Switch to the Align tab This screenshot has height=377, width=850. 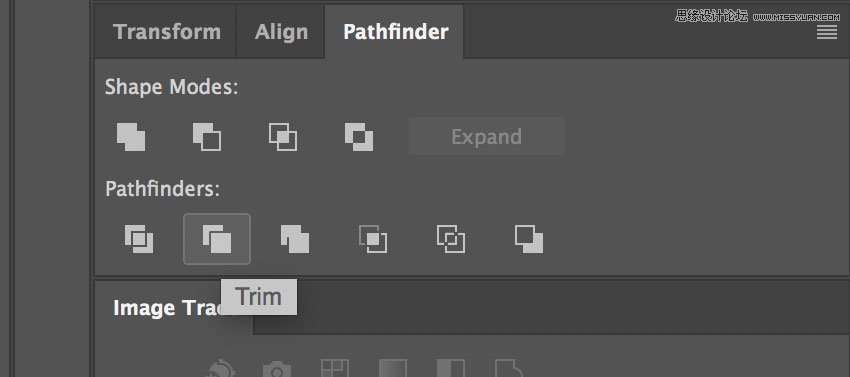(281, 32)
